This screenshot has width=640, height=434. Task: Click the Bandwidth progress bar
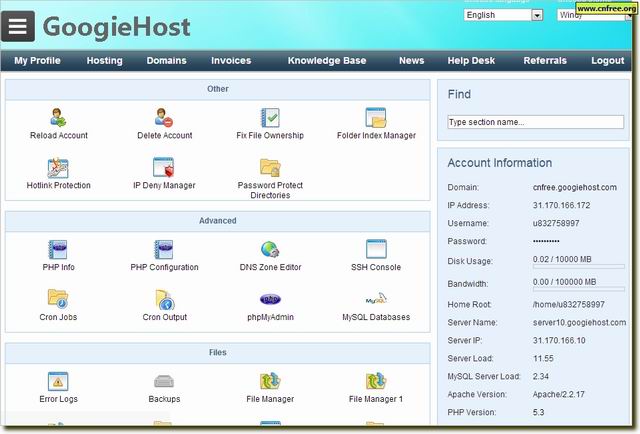578,289
